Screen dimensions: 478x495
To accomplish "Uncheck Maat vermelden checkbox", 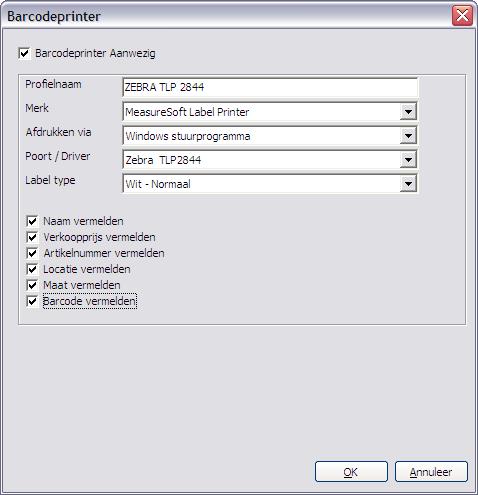I will pyautogui.click(x=32, y=285).
